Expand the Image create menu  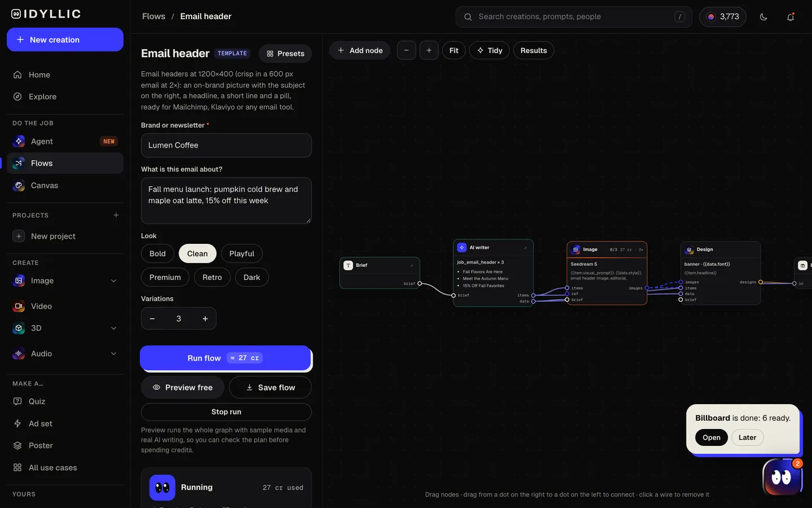pyautogui.click(x=113, y=281)
